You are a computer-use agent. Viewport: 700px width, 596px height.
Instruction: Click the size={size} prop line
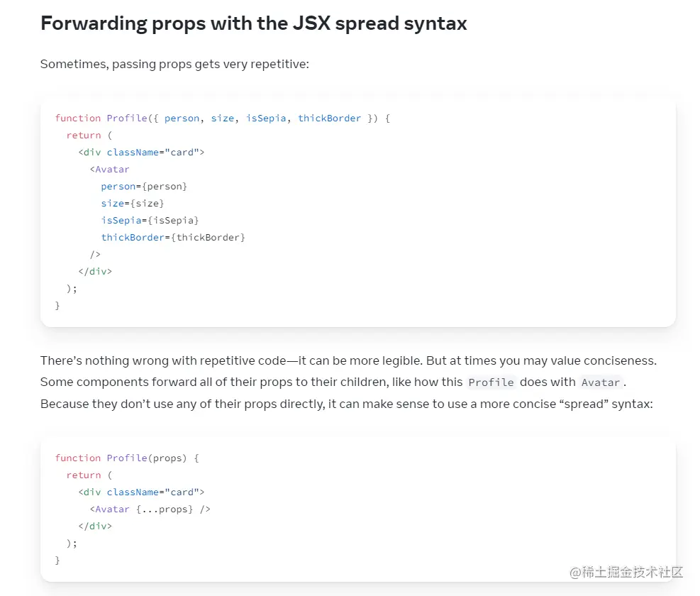click(133, 204)
